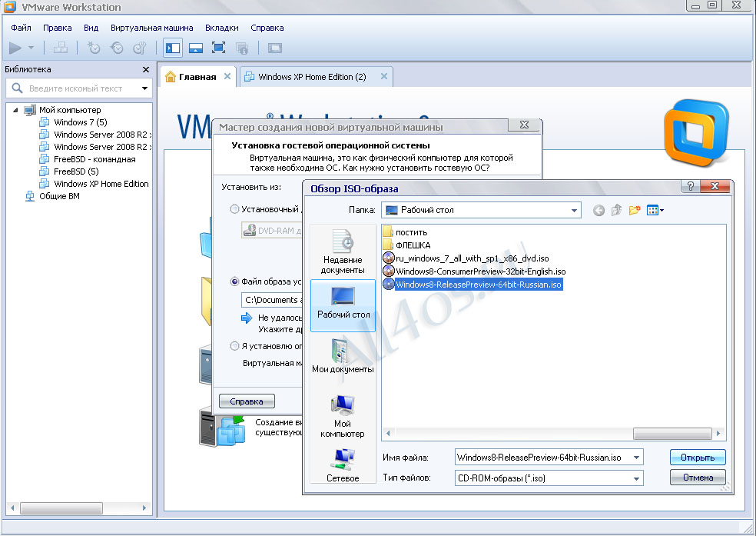
Task: Switch to full screen mode icon
Action: pos(218,48)
